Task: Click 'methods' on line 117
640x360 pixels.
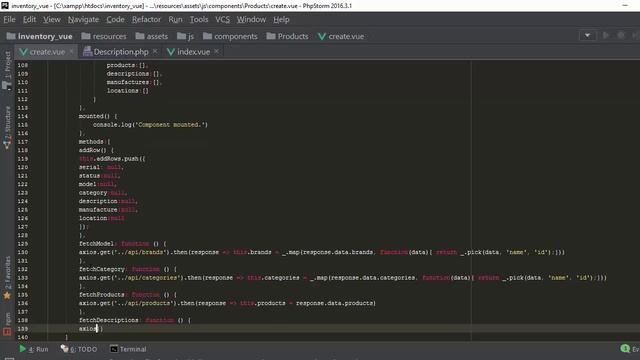Action: click(x=91, y=142)
